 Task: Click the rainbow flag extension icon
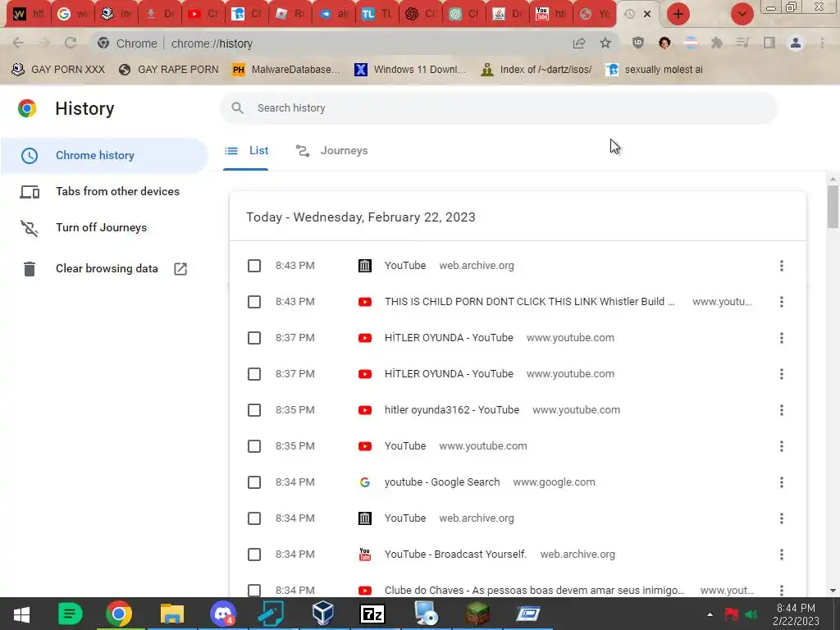pos(691,43)
